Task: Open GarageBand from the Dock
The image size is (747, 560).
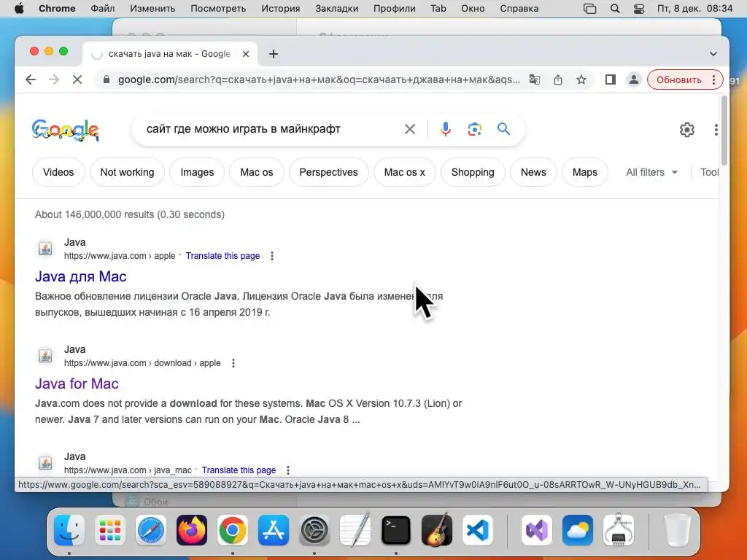Action: coord(437,530)
